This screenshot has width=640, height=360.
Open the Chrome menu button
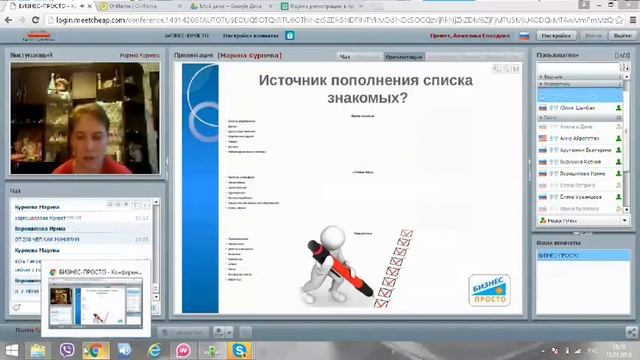coord(633,20)
